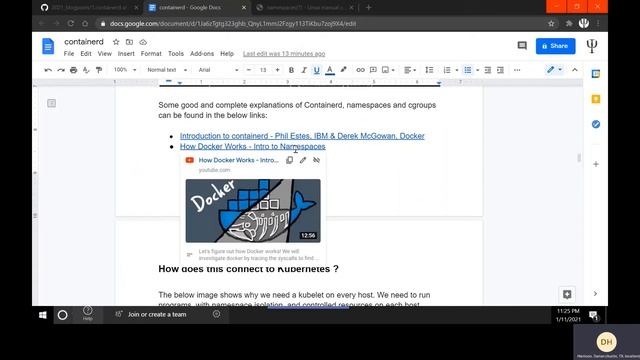Click the Insert link icon

(360, 70)
